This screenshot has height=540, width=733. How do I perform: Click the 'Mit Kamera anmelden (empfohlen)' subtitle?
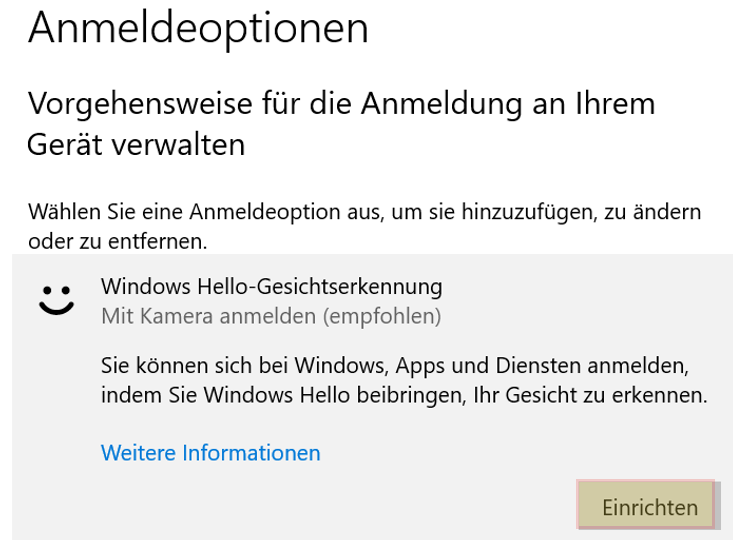click(x=271, y=317)
